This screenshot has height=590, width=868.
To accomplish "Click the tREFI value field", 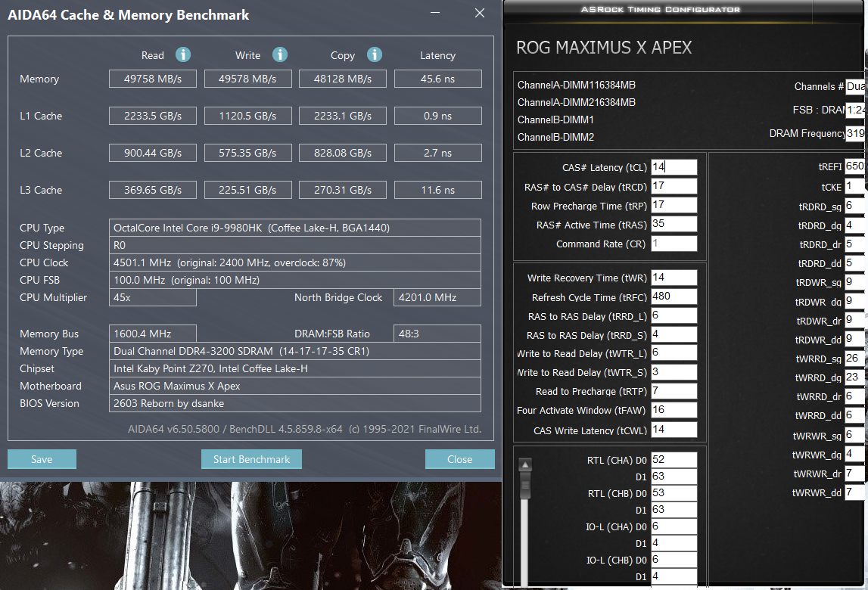I will pyautogui.click(x=854, y=166).
